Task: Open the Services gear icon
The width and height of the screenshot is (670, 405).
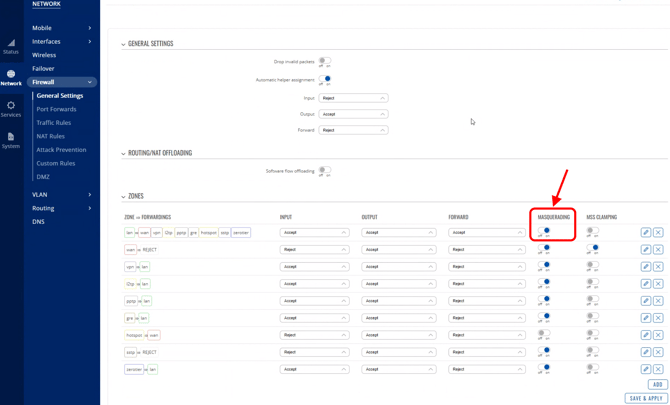Action: pos(11,109)
